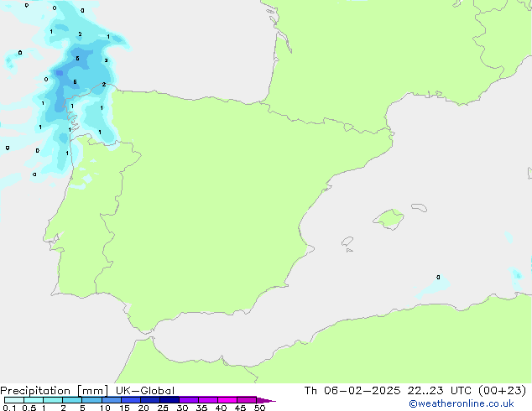The height and width of the screenshot is (411, 532).
Task: Click the 0.5–1 mm legend swatch
Action: click(x=34, y=400)
